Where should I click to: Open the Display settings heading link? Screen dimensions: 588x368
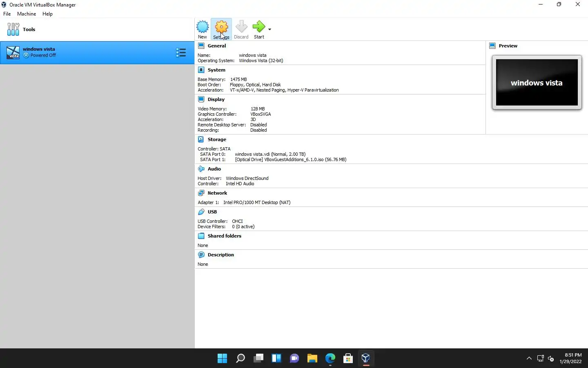pyautogui.click(x=216, y=99)
